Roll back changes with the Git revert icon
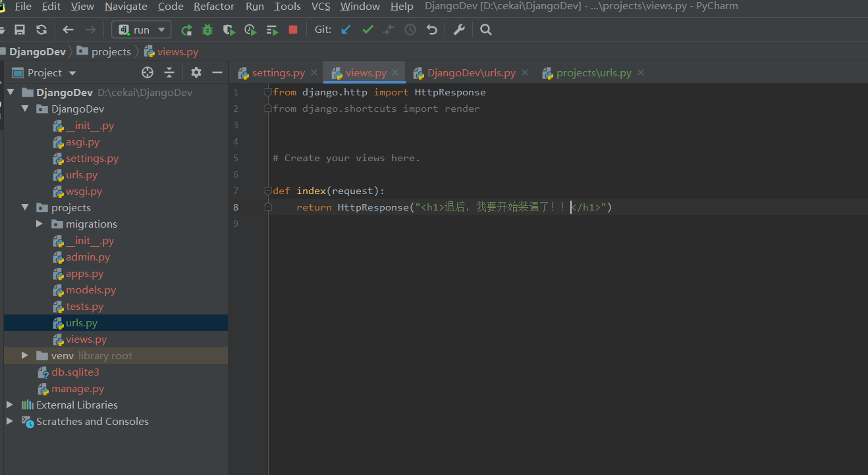This screenshot has width=868, height=475. [x=432, y=30]
